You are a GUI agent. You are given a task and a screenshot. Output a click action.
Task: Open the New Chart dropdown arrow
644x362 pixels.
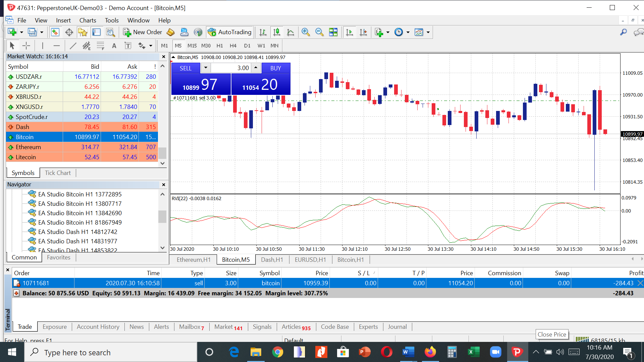(21, 33)
